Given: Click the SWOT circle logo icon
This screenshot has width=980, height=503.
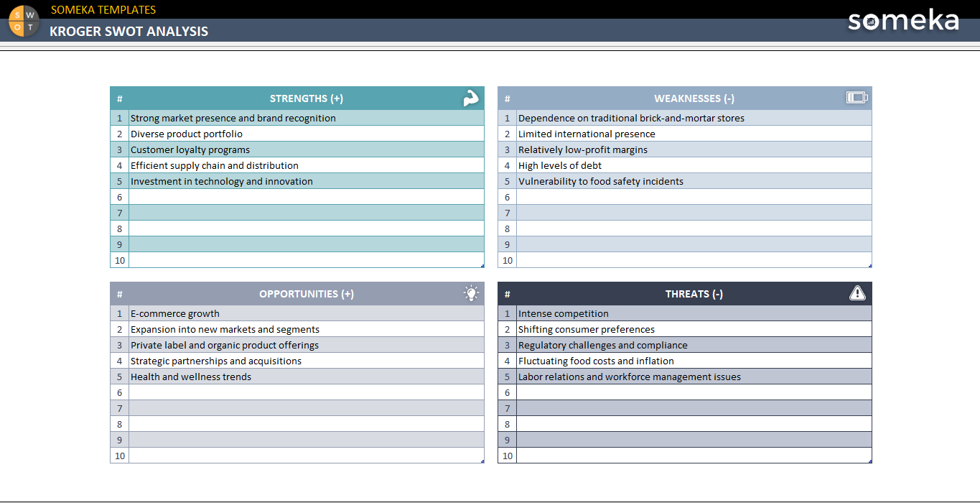Looking at the screenshot, I should pyautogui.click(x=24, y=20).
